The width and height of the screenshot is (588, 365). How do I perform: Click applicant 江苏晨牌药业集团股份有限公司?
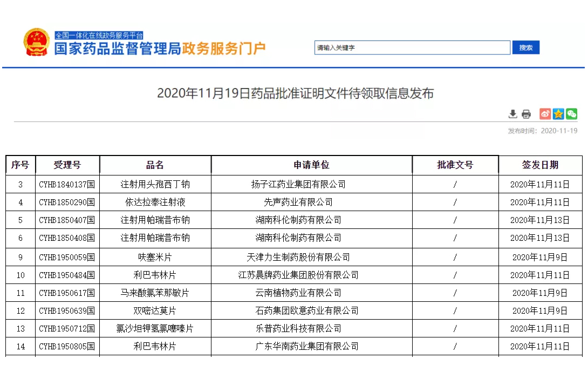tap(298, 275)
